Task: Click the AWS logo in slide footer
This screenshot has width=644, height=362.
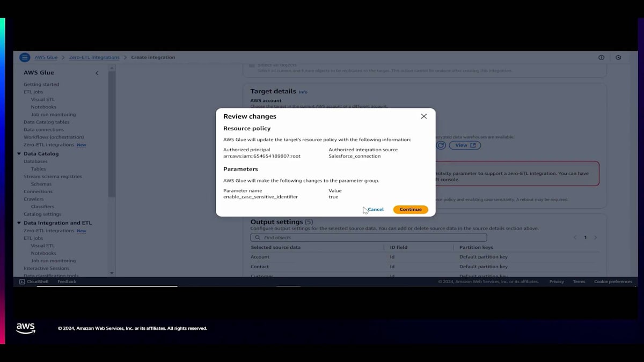Action: [x=26, y=328]
